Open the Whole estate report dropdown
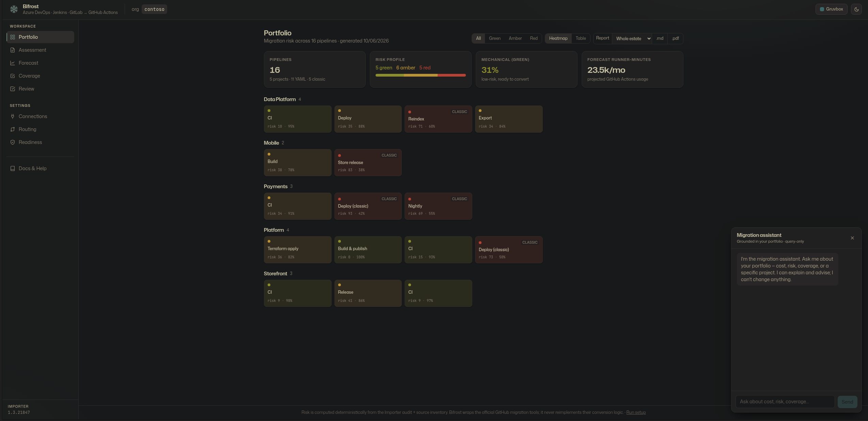Viewport: 868px width, 421px height. pos(633,38)
